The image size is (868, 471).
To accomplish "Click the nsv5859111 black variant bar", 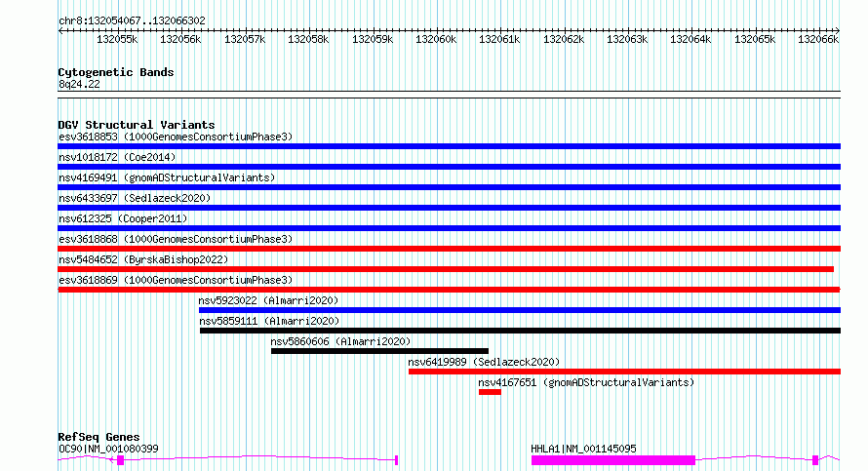I will [x=521, y=331].
